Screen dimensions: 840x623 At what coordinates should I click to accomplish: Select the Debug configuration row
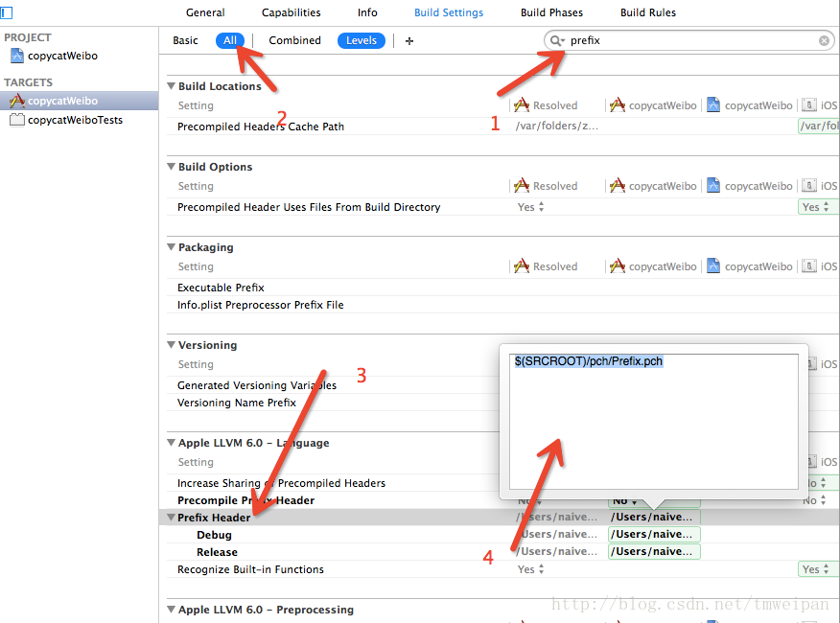pyautogui.click(x=214, y=535)
